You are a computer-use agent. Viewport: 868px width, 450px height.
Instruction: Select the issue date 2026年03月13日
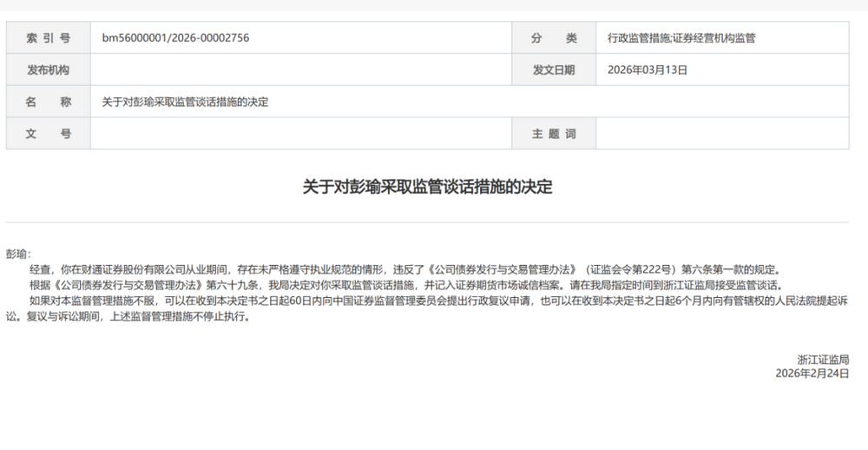pos(647,70)
